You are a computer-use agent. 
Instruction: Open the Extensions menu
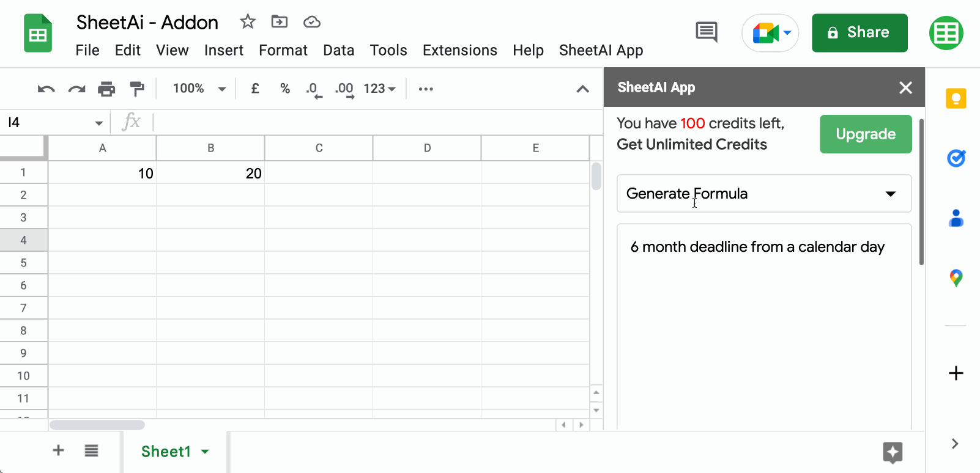tap(460, 50)
